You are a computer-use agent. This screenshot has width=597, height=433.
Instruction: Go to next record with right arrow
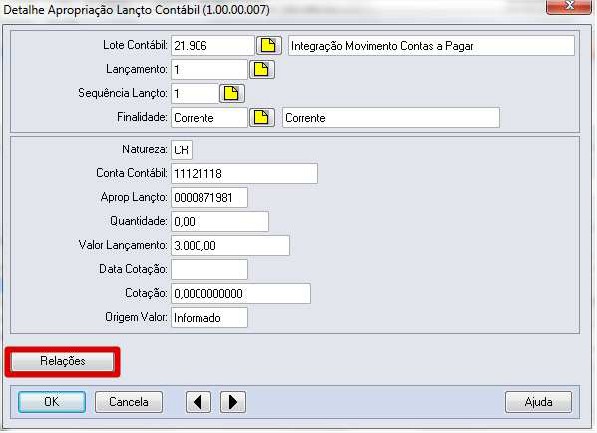point(233,402)
